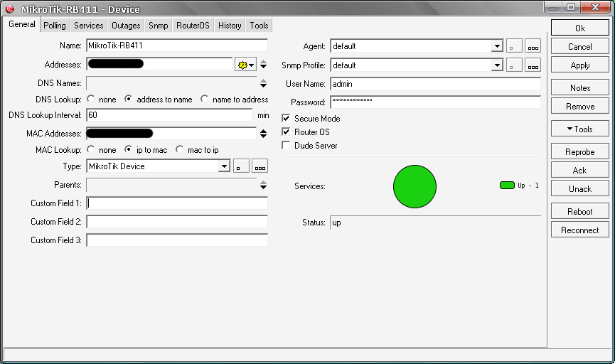Switch to the Snmp tab
The width and height of the screenshot is (615, 364).
[158, 26]
